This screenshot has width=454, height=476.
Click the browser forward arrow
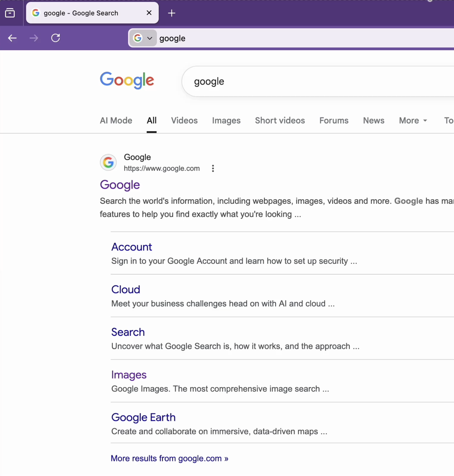click(34, 38)
